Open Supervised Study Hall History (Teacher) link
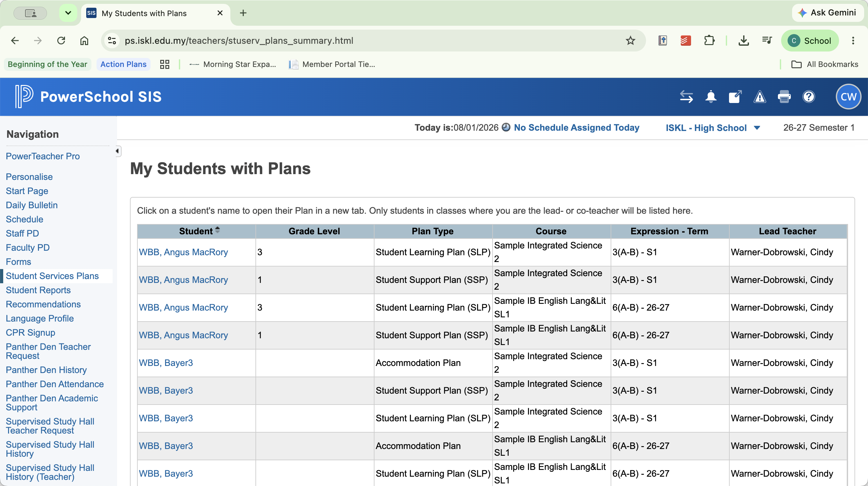Viewport: 868px width, 486px height. coord(50,472)
